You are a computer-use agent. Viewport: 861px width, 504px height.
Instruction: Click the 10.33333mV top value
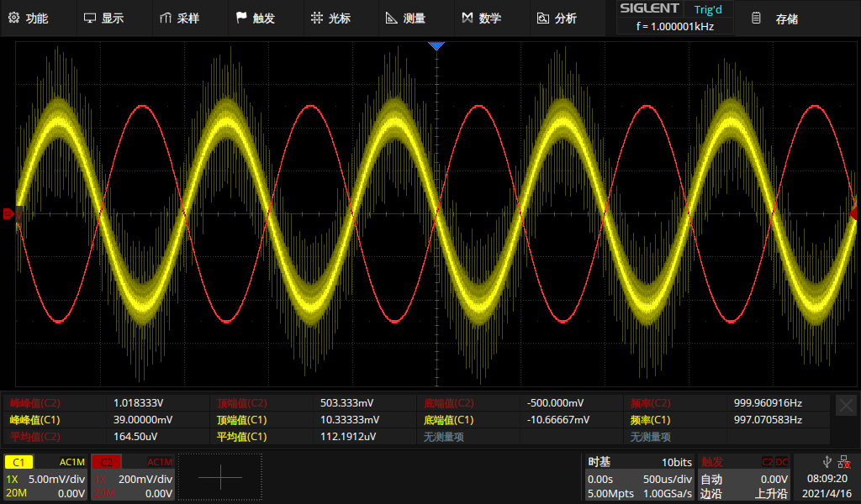coord(349,420)
